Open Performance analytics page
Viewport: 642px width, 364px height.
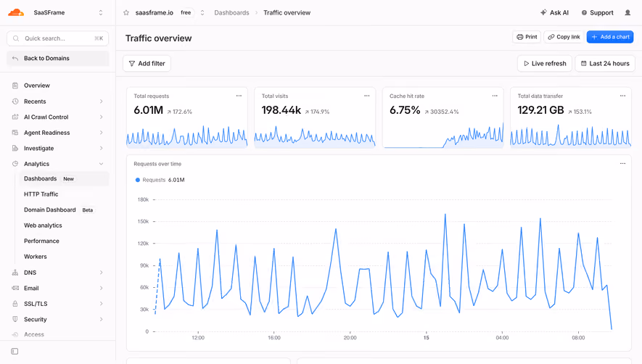tap(41, 241)
